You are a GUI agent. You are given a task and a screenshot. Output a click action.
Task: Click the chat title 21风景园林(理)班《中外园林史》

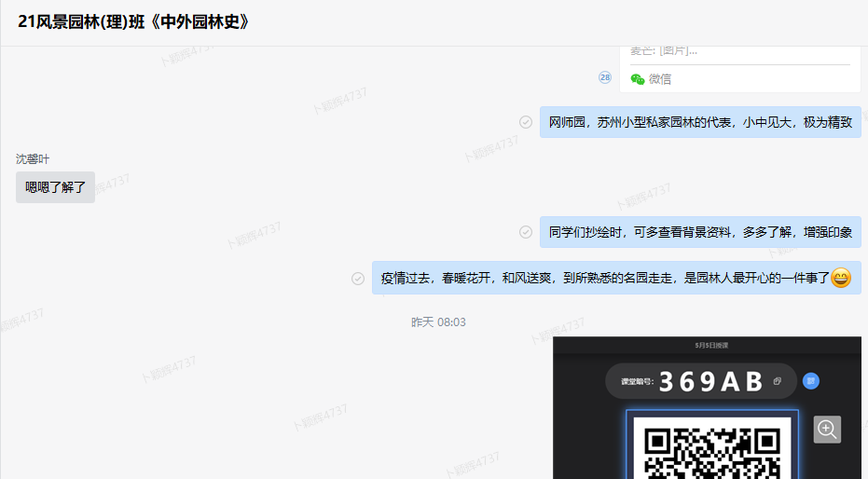pyautogui.click(x=134, y=22)
